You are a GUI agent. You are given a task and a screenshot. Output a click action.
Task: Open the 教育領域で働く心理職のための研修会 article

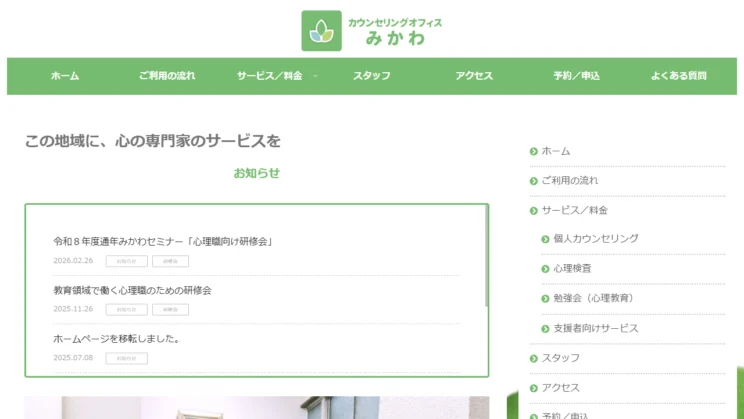132,290
